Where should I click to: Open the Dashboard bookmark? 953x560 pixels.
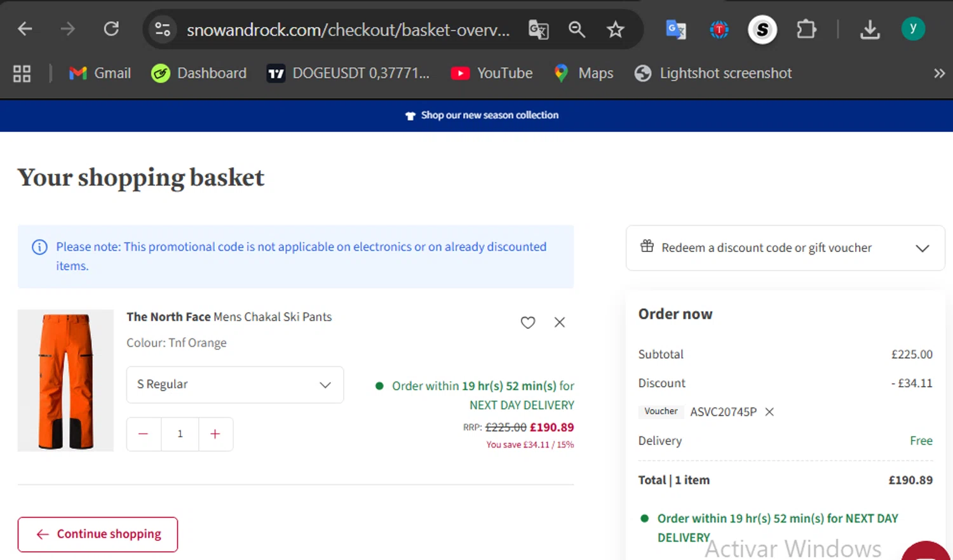coord(199,74)
